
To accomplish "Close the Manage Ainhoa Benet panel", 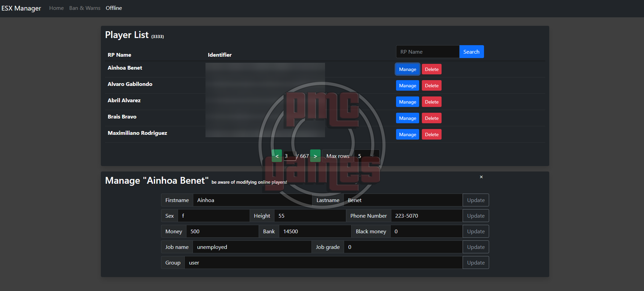I will (481, 177).
